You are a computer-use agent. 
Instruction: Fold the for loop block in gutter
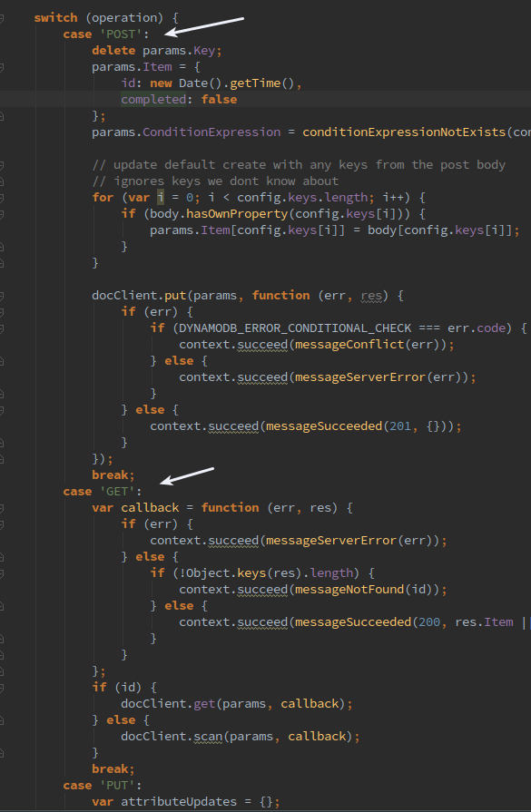pos(2,198)
